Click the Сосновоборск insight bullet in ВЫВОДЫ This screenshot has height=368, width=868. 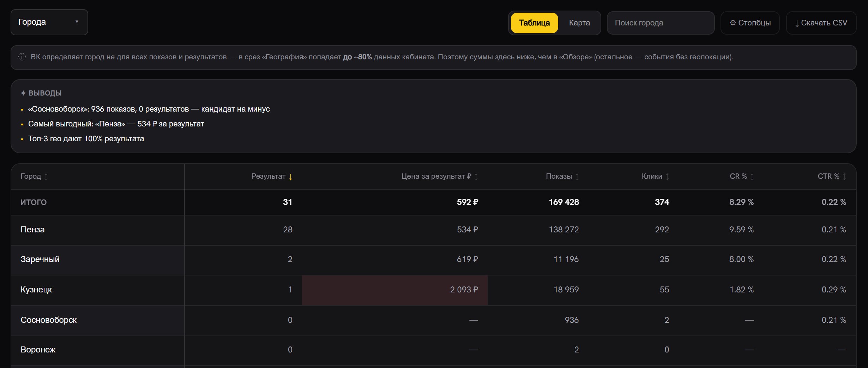point(149,109)
